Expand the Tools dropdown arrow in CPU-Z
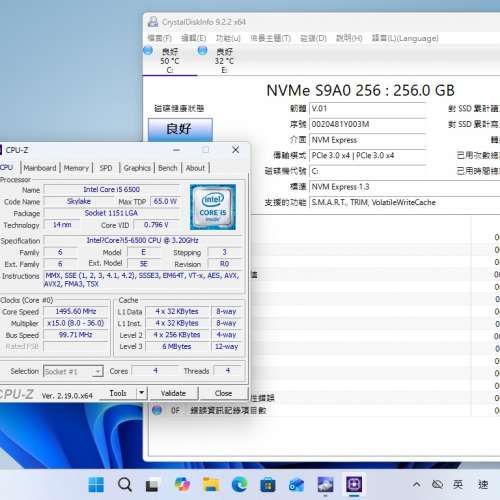Screen dimensions: 500x500 (x=142, y=393)
